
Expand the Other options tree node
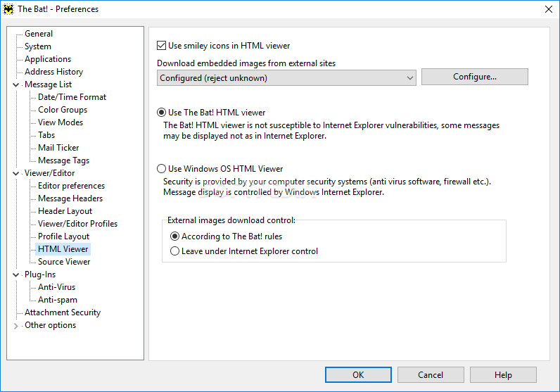tap(15, 326)
